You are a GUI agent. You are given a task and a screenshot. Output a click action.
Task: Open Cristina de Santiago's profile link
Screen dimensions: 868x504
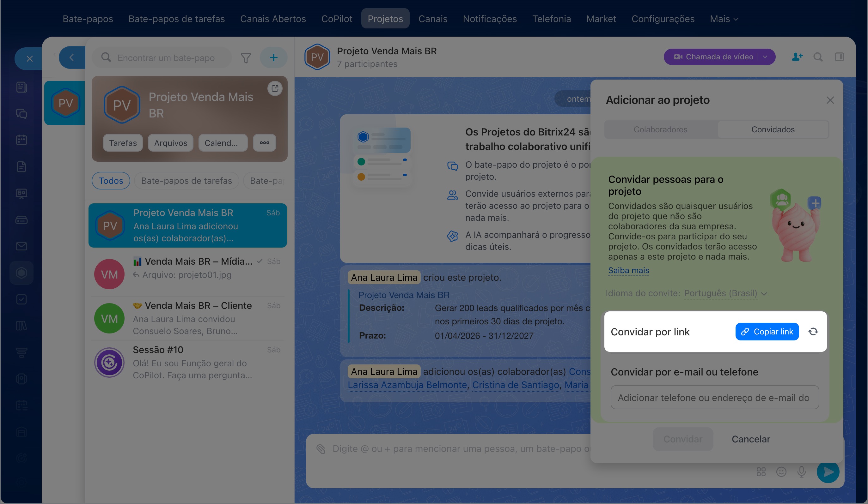click(x=516, y=385)
